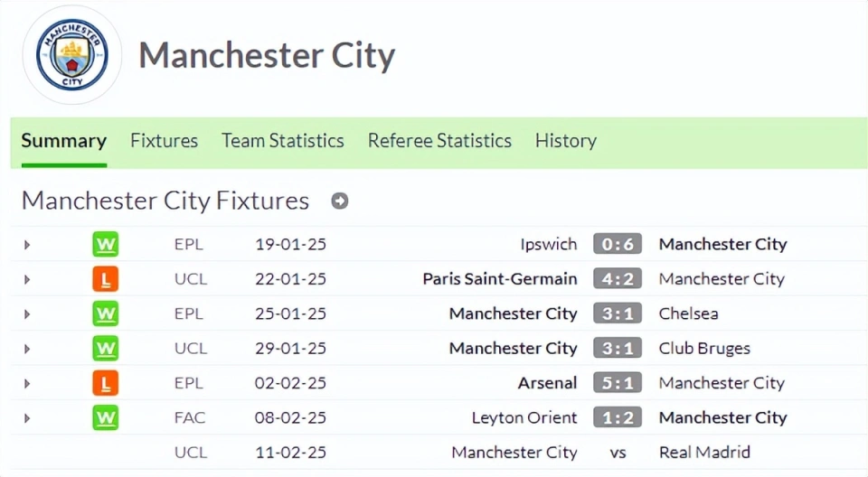Open the 0:6 score for Ipswich game
868x477 pixels.
(618, 244)
